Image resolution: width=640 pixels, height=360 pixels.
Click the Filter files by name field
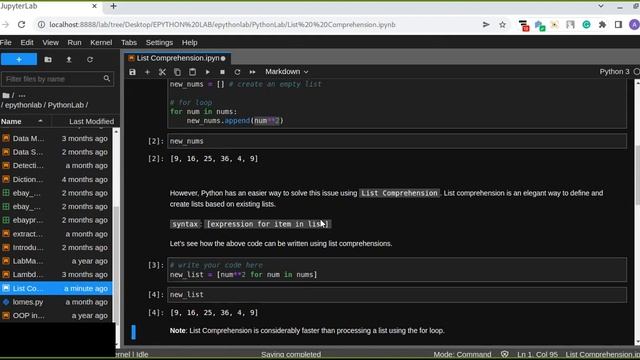[57, 79]
